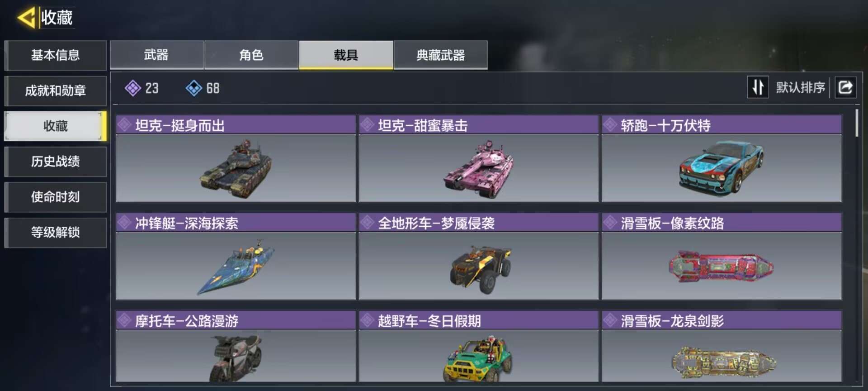Open the 典藏武器 tab
This screenshot has height=391, width=868.
(440, 55)
